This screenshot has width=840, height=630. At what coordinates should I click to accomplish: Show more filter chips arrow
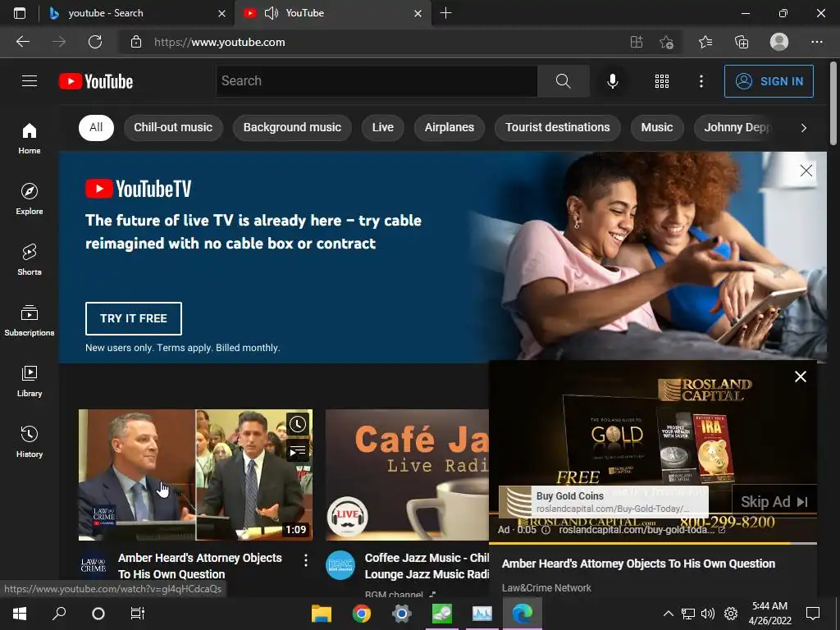coord(803,127)
